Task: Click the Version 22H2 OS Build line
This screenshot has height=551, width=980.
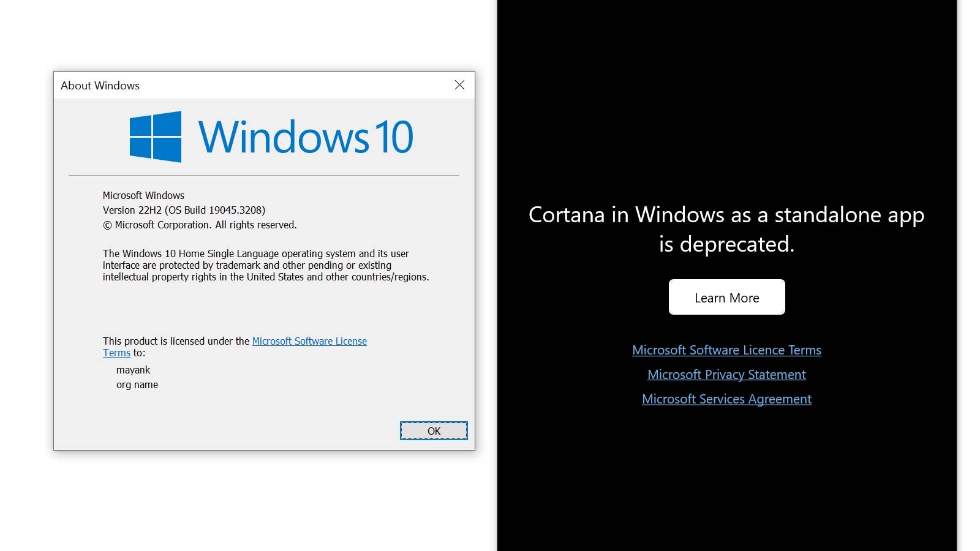Action: (184, 210)
